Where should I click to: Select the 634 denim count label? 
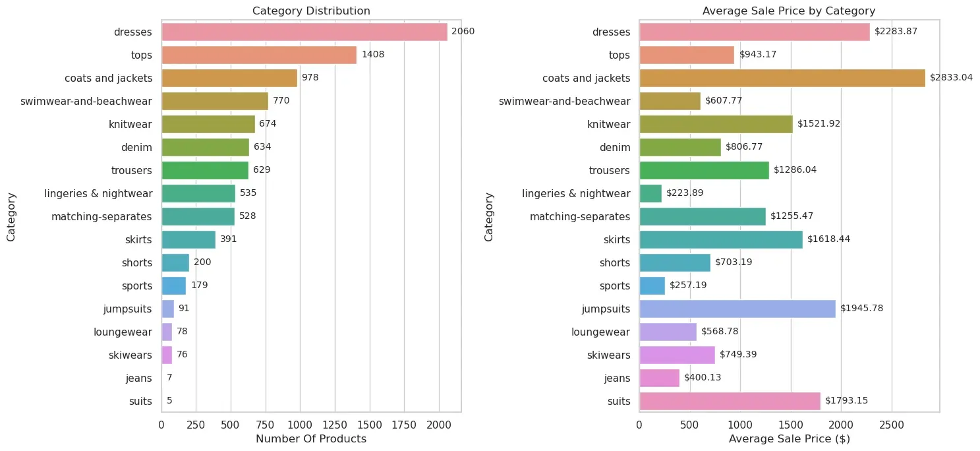click(262, 147)
